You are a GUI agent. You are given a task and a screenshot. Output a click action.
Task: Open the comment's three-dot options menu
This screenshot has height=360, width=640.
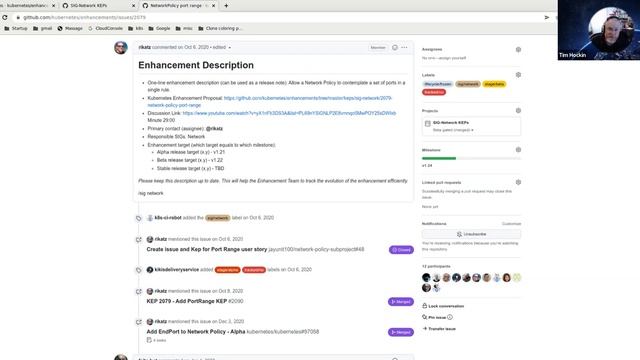click(404, 47)
